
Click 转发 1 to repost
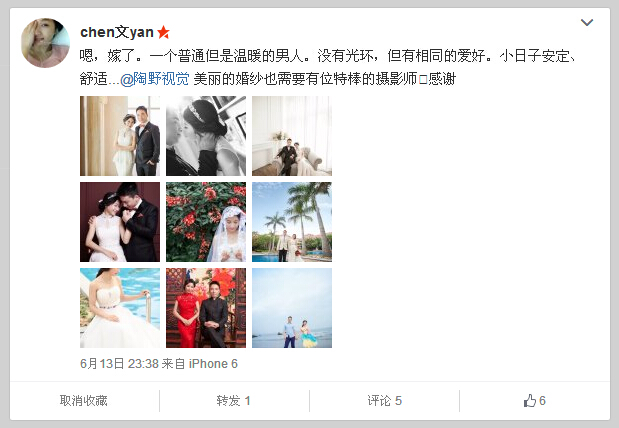(x=233, y=400)
